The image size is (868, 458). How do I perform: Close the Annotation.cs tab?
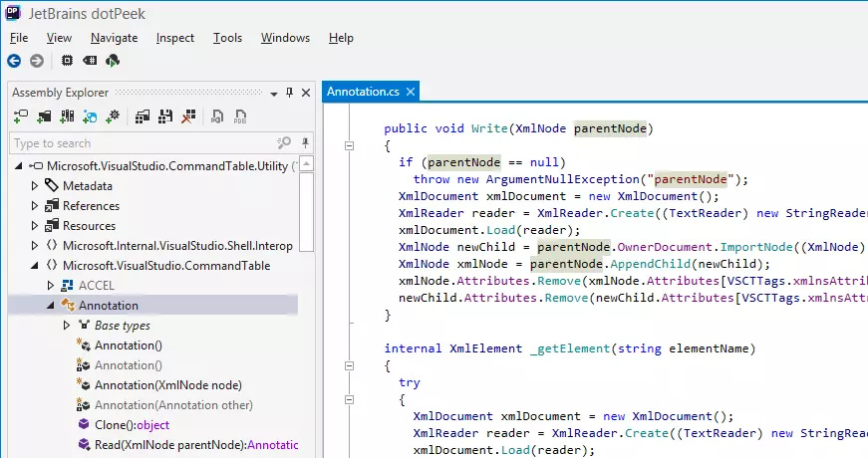click(x=408, y=93)
